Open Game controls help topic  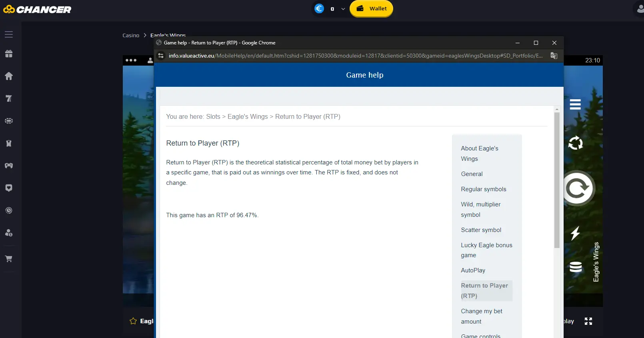(480, 336)
